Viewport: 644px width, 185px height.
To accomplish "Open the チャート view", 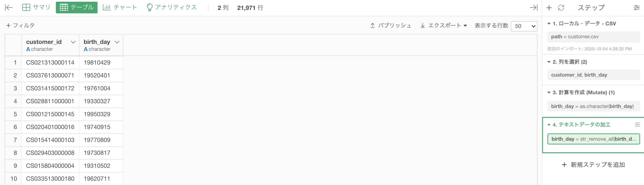I will 120,8.
